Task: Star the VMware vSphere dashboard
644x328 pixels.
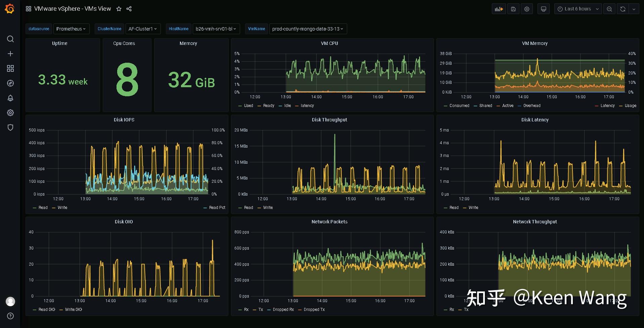Action: pyautogui.click(x=119, y=9)
